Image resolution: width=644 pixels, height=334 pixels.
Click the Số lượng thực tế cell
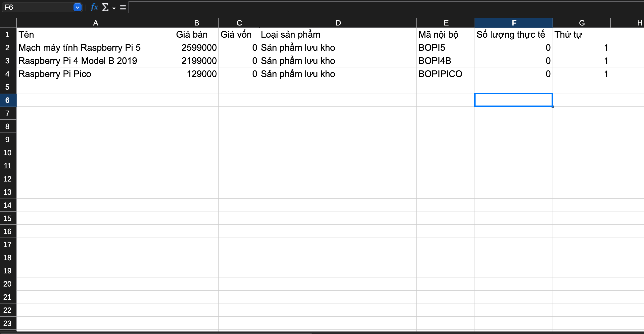coord(514,35)
